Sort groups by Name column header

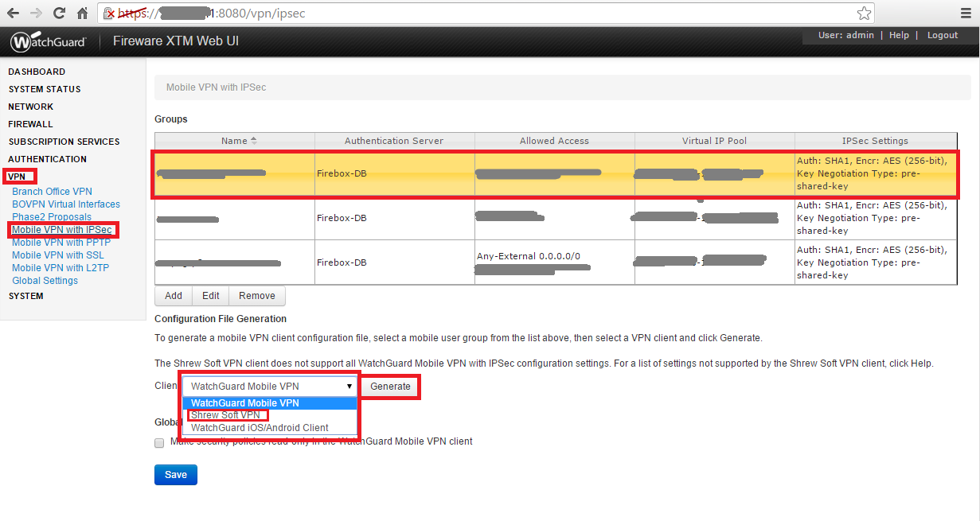(235, 141)
